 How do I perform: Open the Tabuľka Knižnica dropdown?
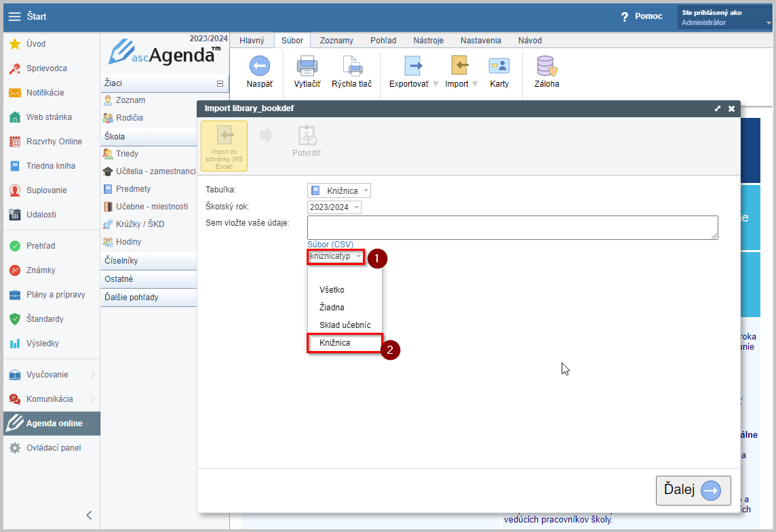[339, 190]
